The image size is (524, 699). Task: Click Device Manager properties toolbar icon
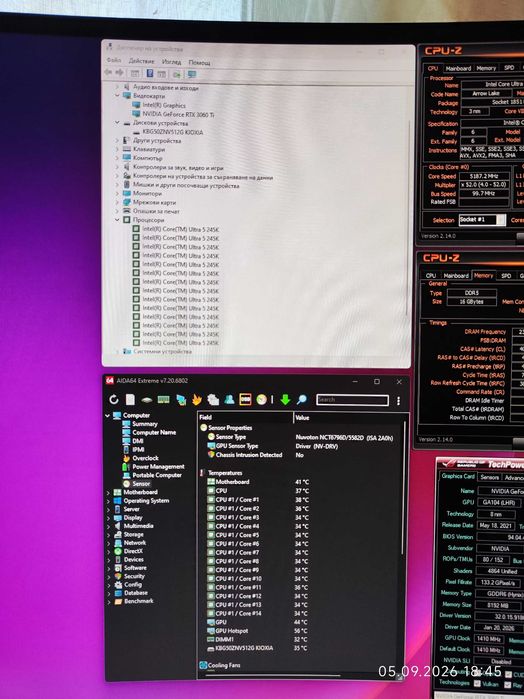click(135, 73)
